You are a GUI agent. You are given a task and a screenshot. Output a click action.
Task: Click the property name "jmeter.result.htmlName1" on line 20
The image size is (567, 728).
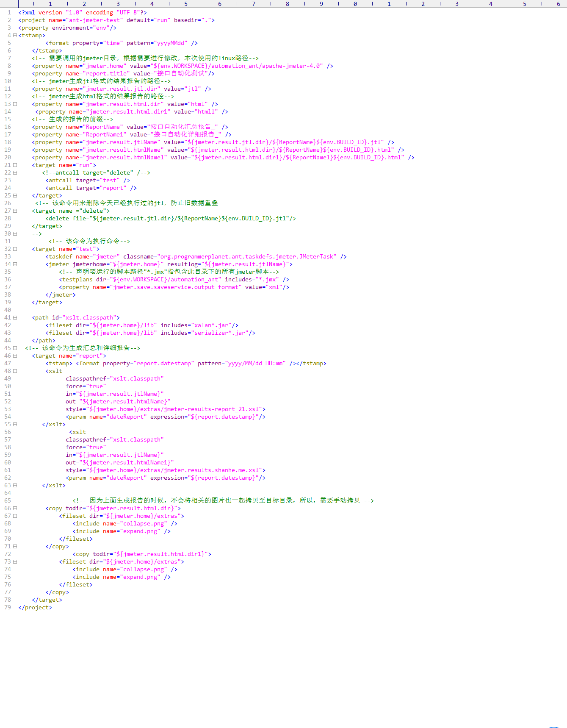[125, 158]
